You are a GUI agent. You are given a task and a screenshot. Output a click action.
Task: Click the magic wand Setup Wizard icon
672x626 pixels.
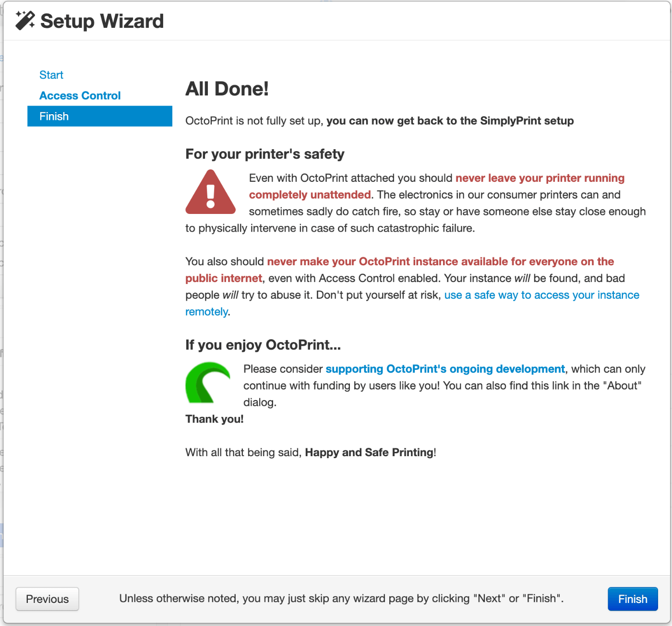[x=25, y=21]
